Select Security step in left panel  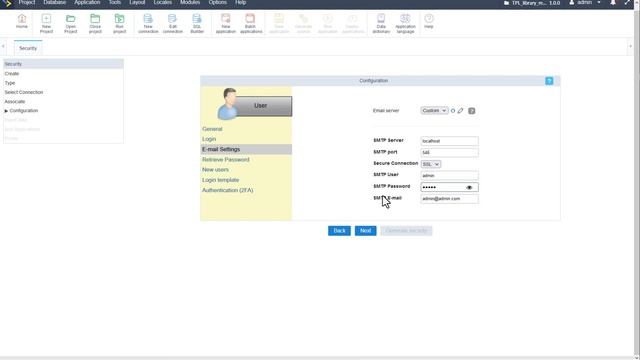pos(63,64)
